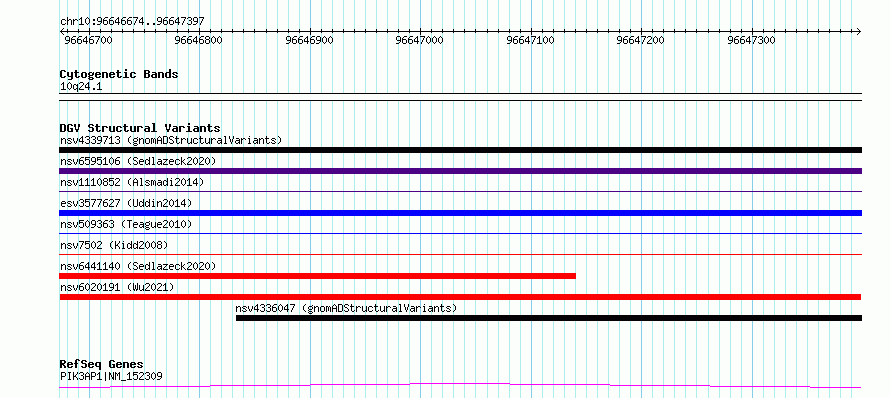Click ruler position 96647300
This screenshot has height=398, width=890.
(x=751, y=40)
